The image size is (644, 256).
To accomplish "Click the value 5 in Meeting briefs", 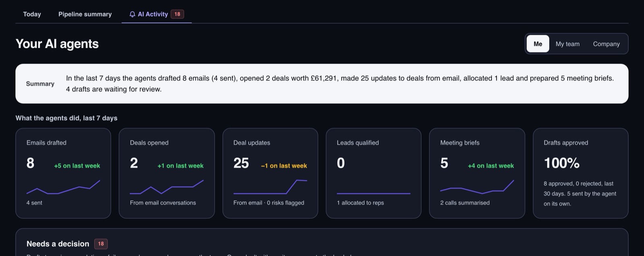I will coord(444,163).
